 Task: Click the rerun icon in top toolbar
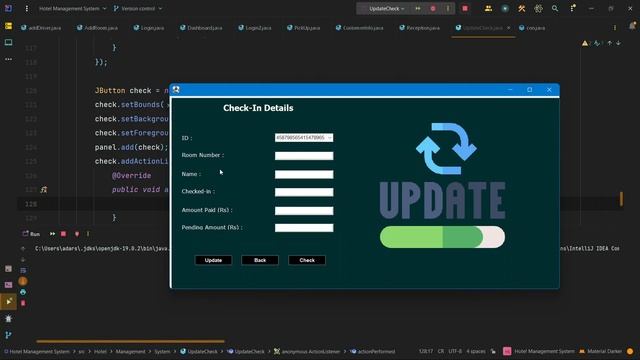pos(418,9)
